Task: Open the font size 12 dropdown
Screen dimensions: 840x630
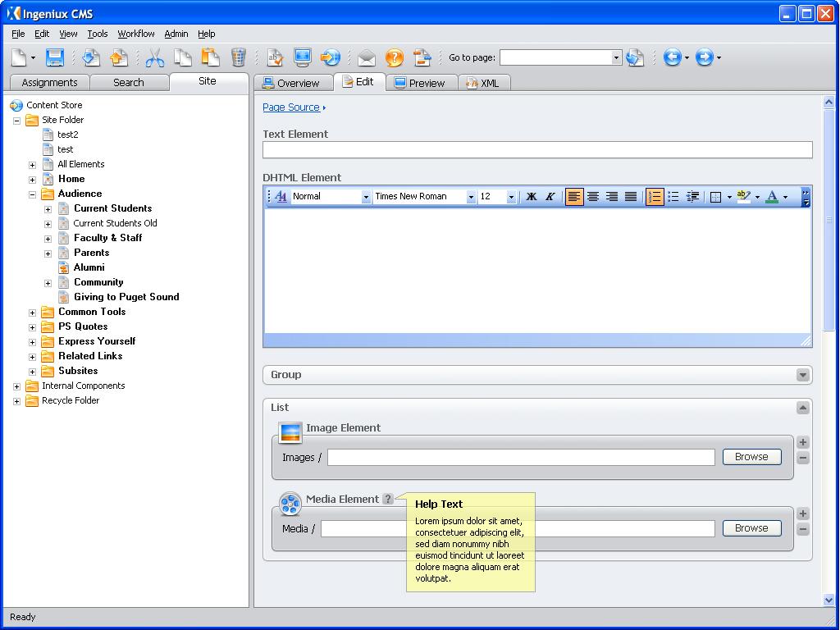Action: [x=510, y=197]
